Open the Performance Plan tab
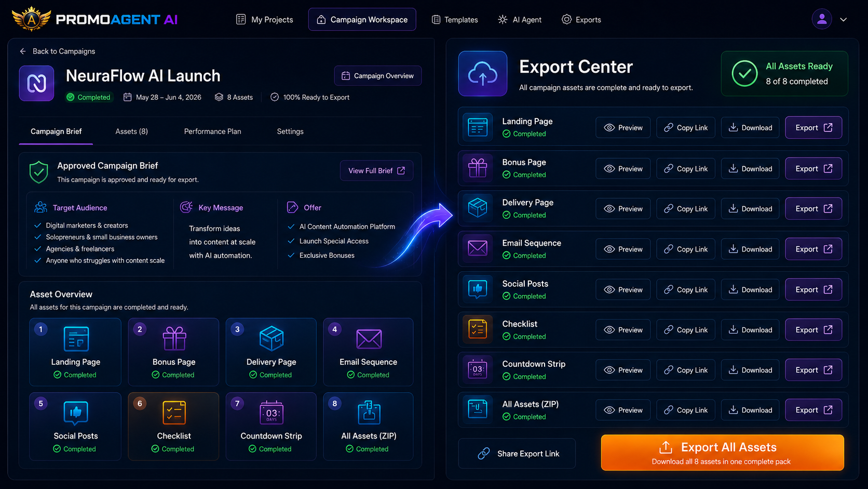 coord(212,131)
